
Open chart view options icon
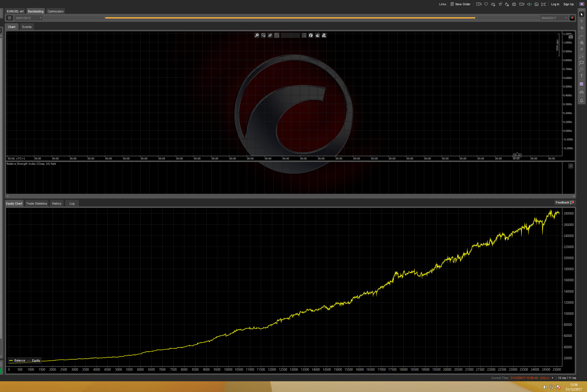(263, 35)
